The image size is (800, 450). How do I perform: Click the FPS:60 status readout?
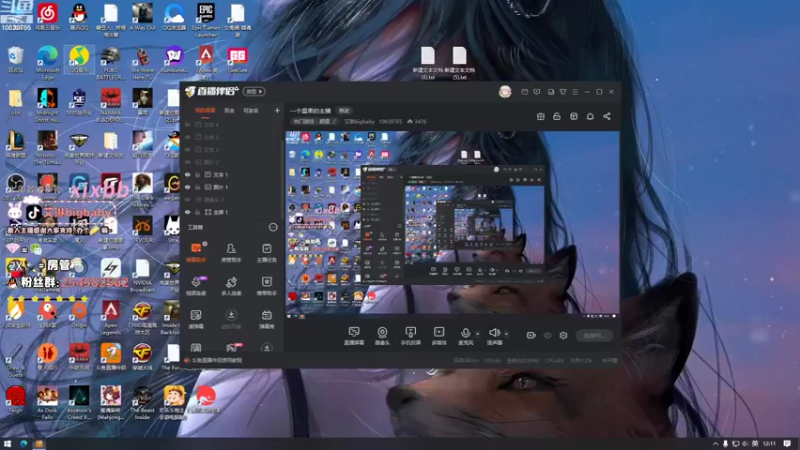[492, 361]
